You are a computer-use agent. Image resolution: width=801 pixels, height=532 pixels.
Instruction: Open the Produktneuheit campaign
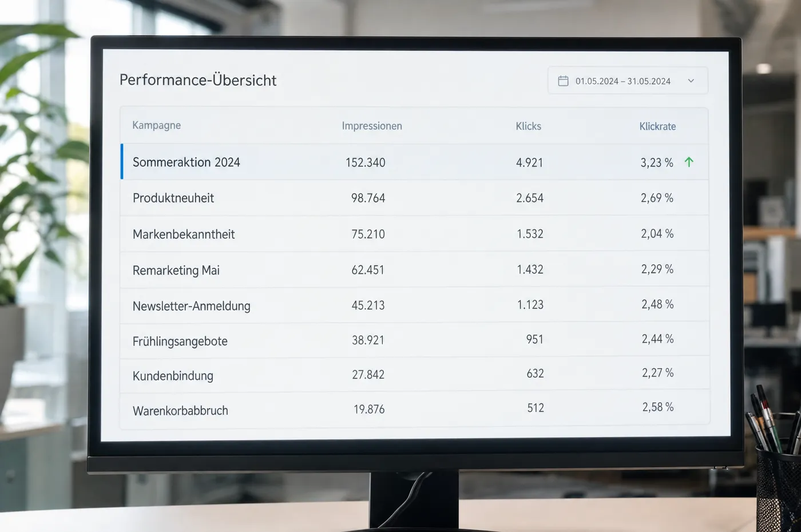(414, 198)
